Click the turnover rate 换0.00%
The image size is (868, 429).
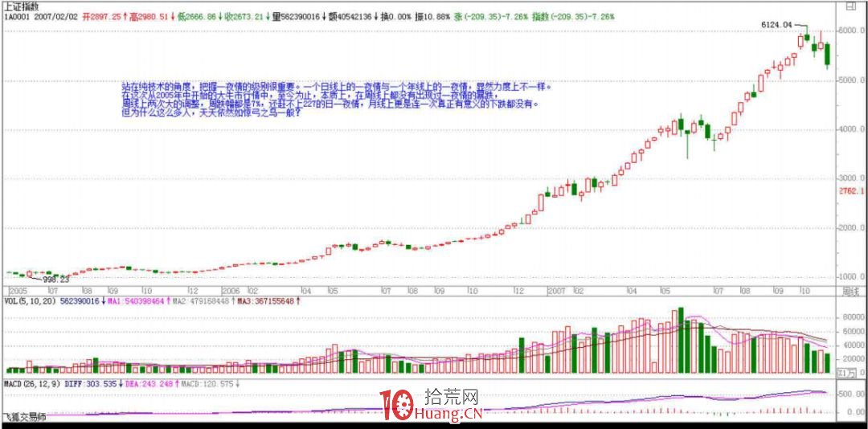(x=395, y=17)
